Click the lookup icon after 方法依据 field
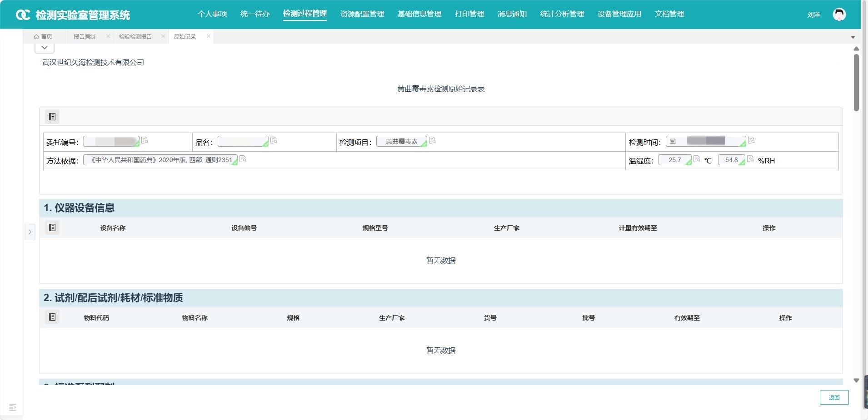Image resolution: width=868 pixels, height=420 pixels. tap(243, 159)
